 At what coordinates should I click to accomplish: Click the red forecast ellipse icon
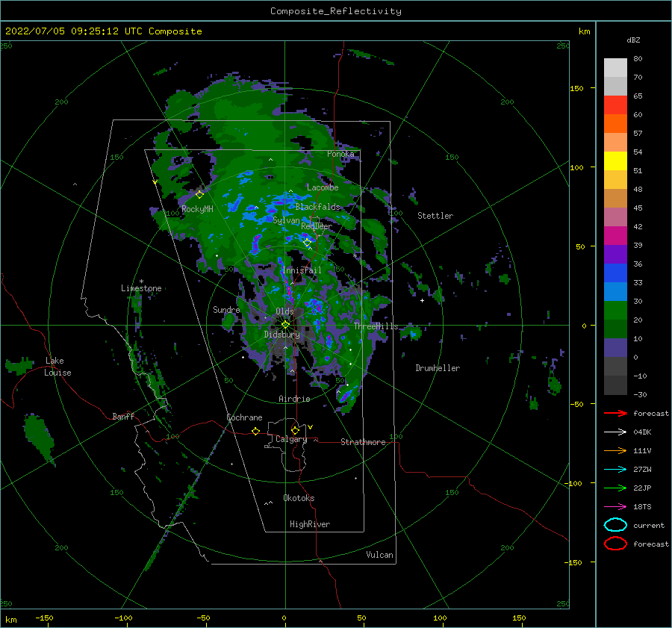pyautogui.click(x=615, y=544)
